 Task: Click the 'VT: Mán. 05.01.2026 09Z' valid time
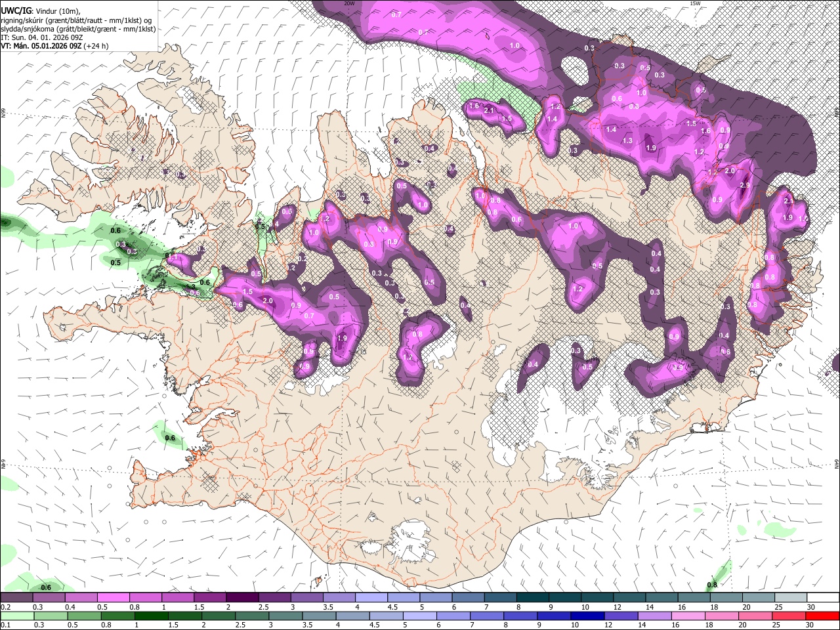tap(41, 46)
